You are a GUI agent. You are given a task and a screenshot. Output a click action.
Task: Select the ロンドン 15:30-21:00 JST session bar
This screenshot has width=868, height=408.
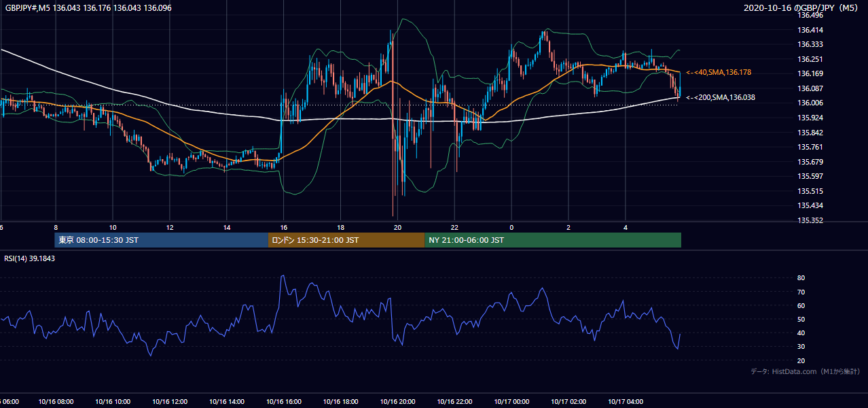(x=346, y=240)
